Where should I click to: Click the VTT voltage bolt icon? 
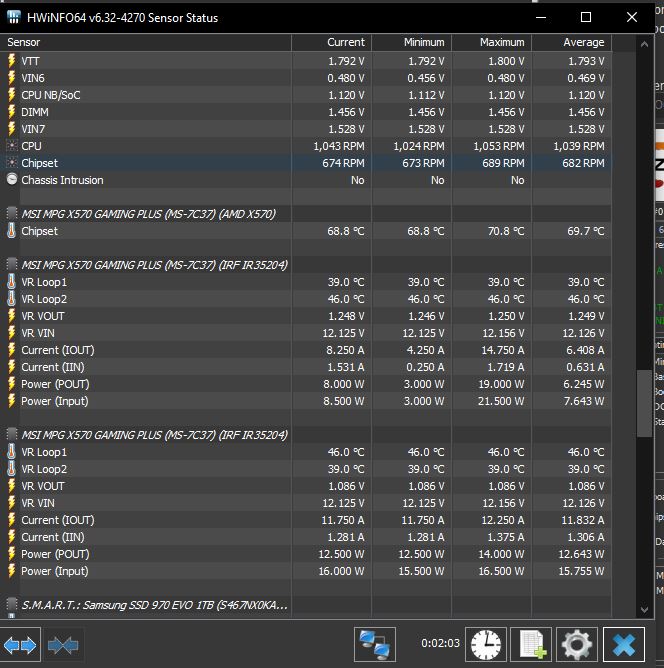pyautogui.click(x=12, y=61)
